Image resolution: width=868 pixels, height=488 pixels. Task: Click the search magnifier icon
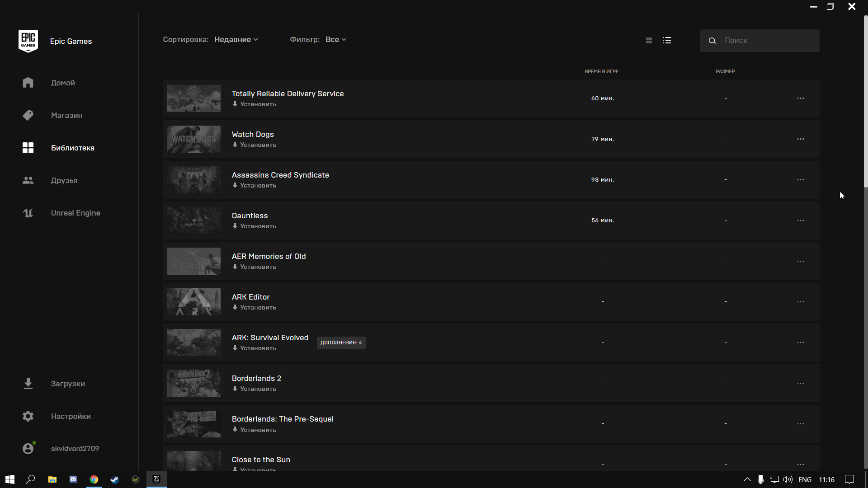coord(712,41)
